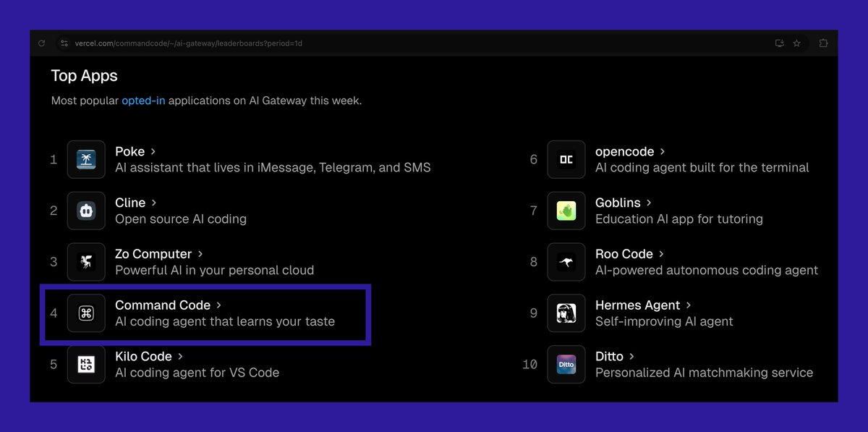The image size is (868, 432).
Task: Expand the chevron next to Goblins
Action: [649, 203]
